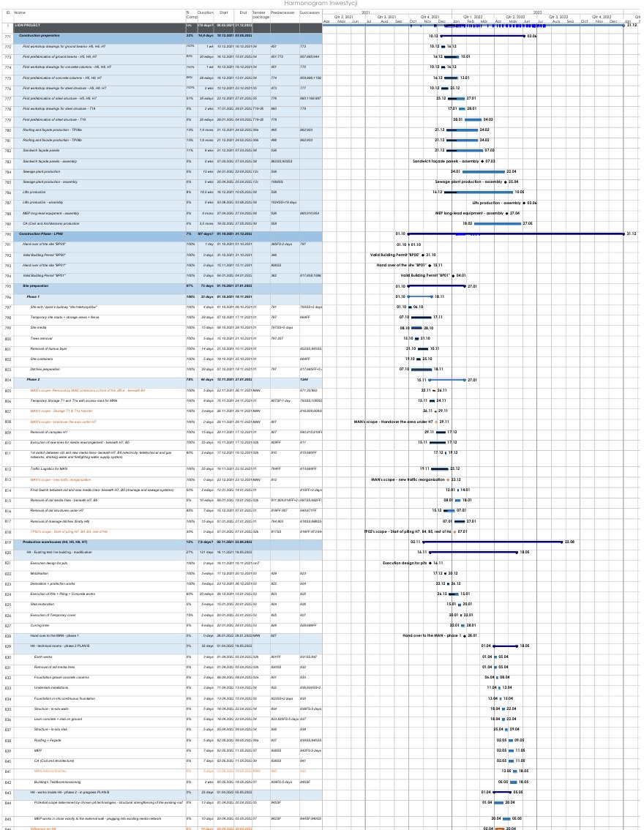Select the 'Curing time' task name
Viewport: 644px width, 830px height.
click(x=40, y=625)
